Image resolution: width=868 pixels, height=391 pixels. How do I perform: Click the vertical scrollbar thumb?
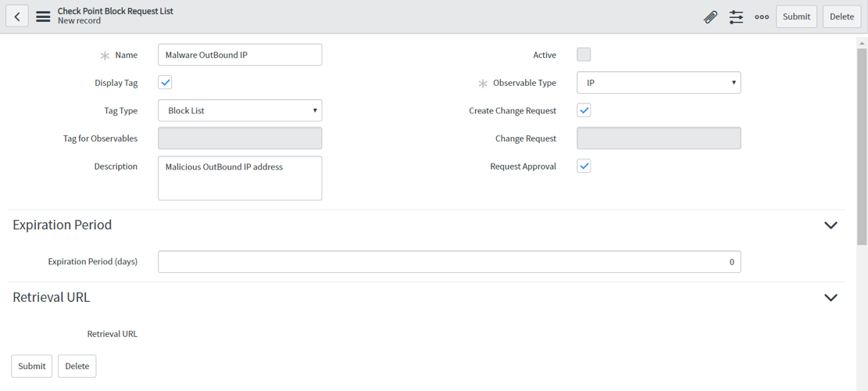pyautogui.click(x=862, y=146)
